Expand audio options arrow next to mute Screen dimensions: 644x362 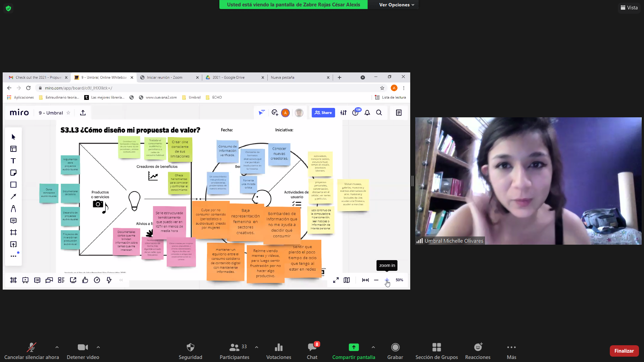(57, 347)
